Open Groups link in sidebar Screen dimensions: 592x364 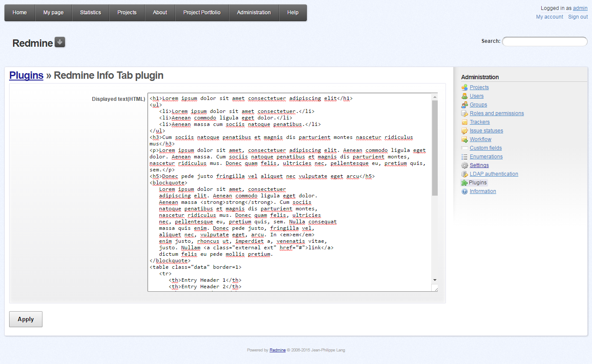[478, 105]
